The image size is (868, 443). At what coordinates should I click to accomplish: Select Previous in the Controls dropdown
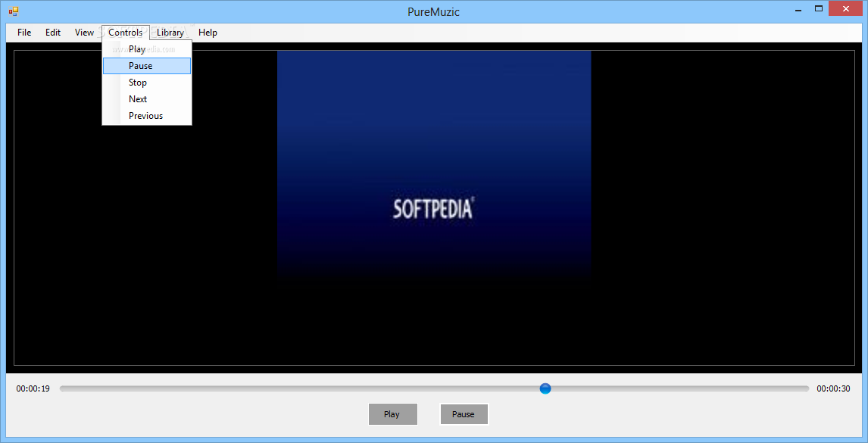point(147,116)
